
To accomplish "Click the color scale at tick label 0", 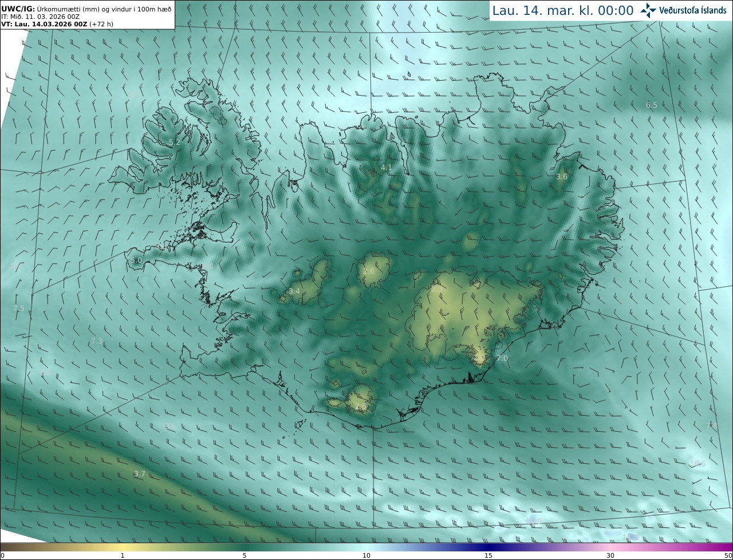I will pos(2,555).
